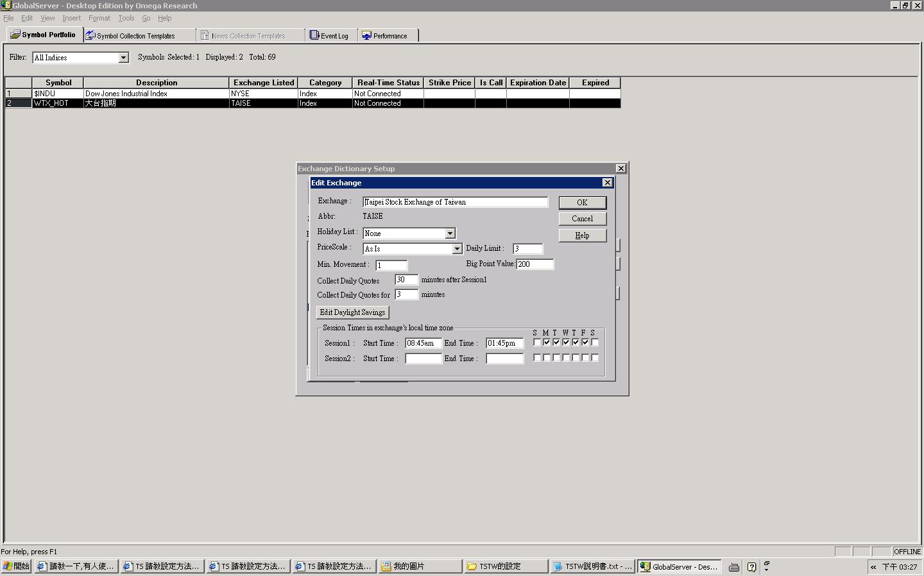Click the Session2 End Time field

[x=505, y=359]
